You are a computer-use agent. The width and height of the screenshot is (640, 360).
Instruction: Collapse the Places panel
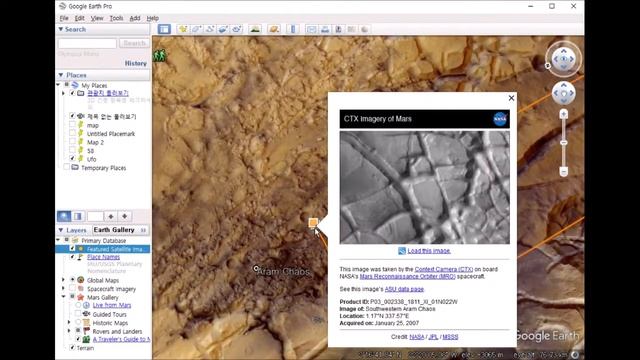tap(61, 75)
